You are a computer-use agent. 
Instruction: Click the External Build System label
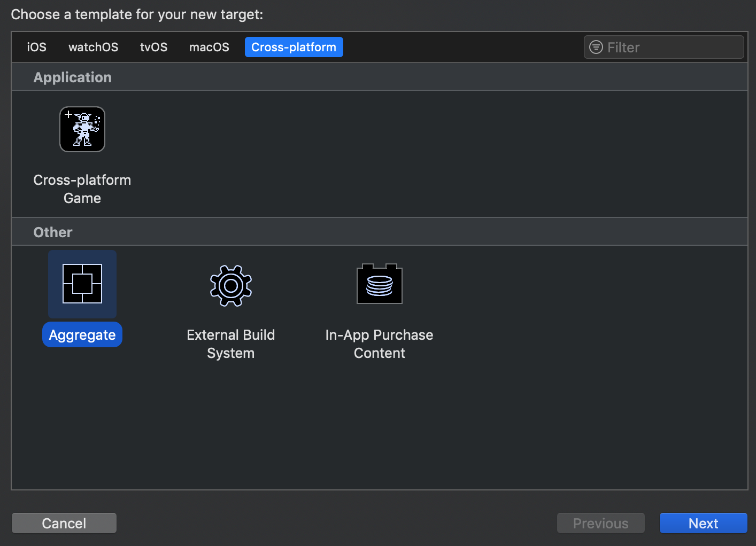(231, 344)
